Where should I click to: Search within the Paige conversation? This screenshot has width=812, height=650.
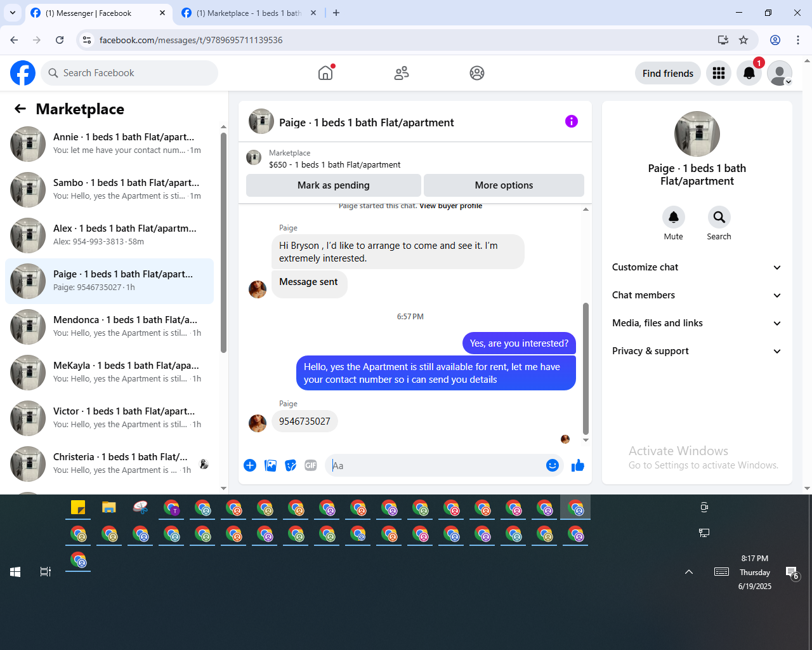(x=719, y=217)
